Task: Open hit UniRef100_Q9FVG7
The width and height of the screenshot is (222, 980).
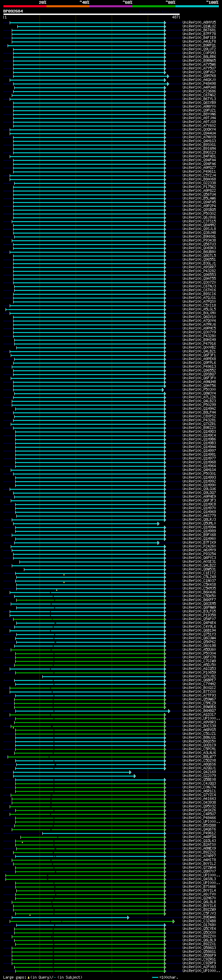Action: point(199,72)
